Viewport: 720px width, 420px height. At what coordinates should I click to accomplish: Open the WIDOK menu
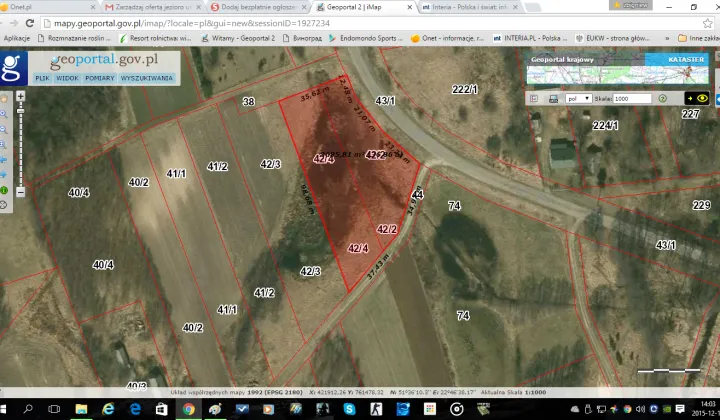pos(68,78)
